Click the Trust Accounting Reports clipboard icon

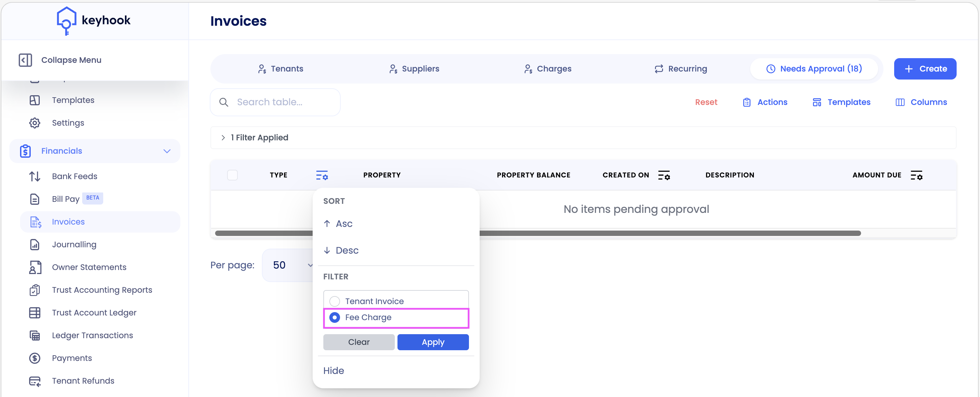pos(35,290)
